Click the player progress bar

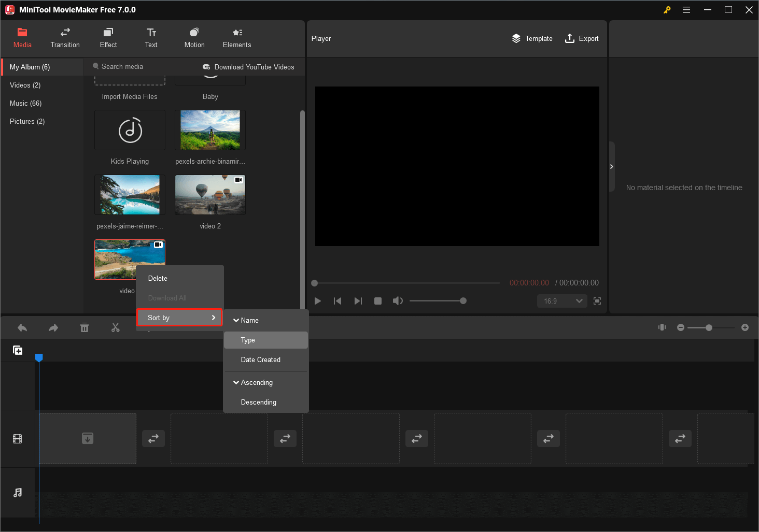point(405,283)
